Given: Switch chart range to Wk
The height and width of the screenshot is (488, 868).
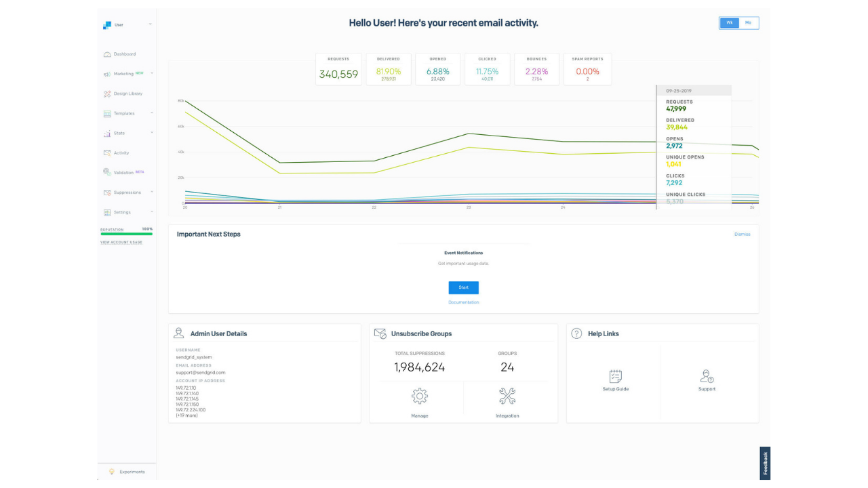Looking at the screenshot, I should (x=730, y=23).
